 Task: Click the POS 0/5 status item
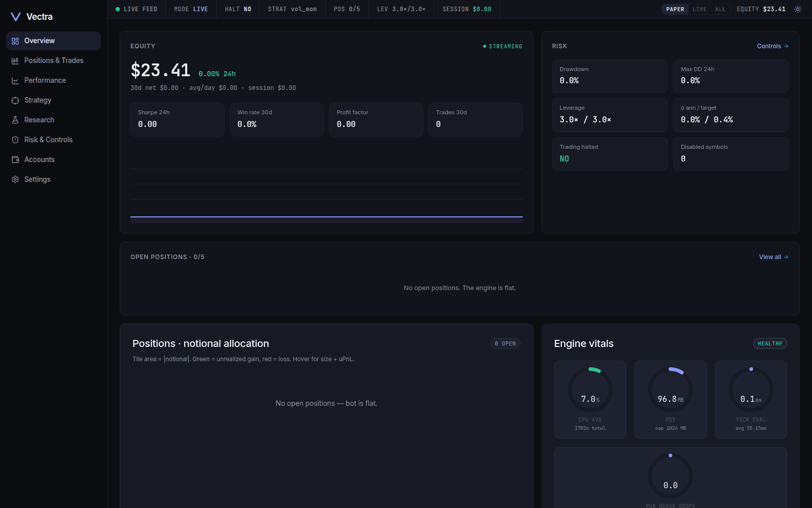click(x=347, y=9)
